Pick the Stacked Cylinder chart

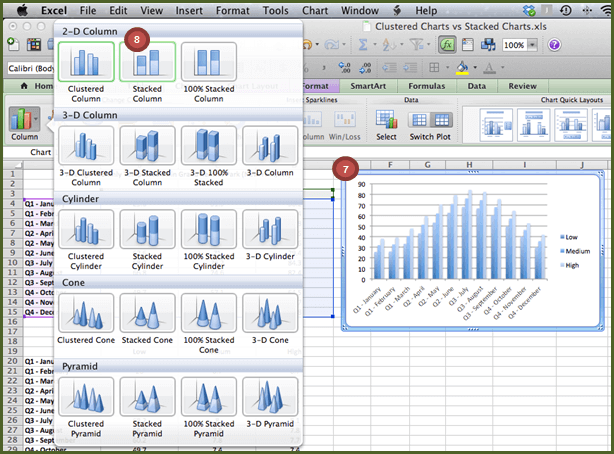point(147,229)
